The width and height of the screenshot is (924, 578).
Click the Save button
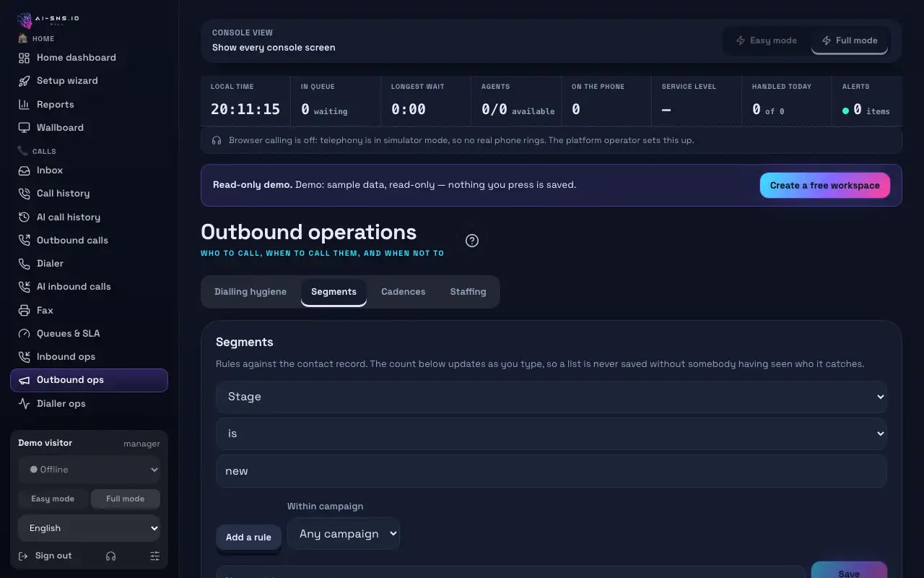[849, 571]
